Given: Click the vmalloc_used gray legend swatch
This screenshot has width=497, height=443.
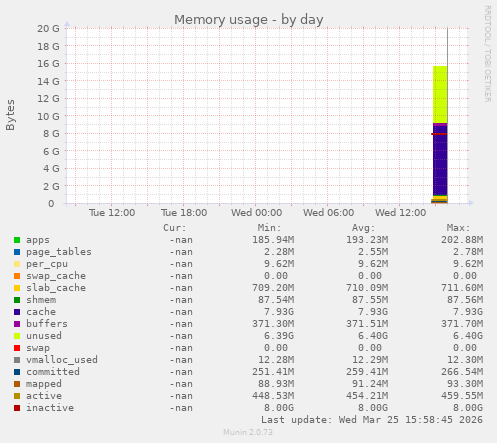Looking at the screenshot, I should [x=17, y=360].
